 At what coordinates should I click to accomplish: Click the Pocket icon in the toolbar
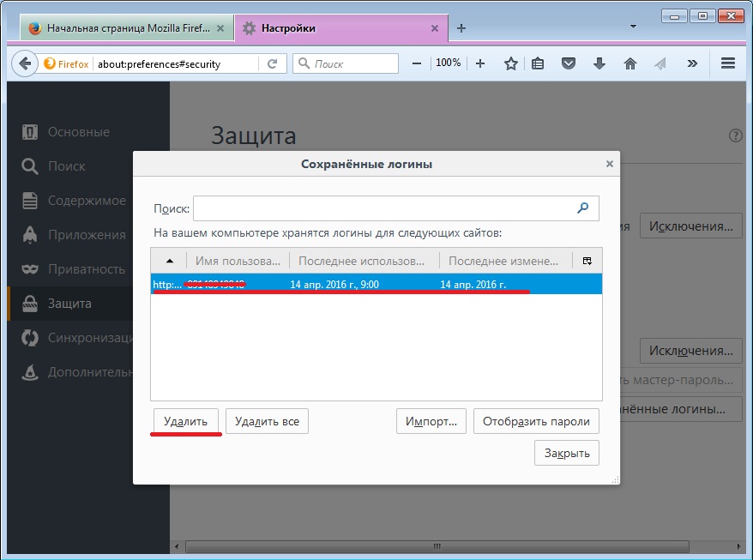coord(568,63)
